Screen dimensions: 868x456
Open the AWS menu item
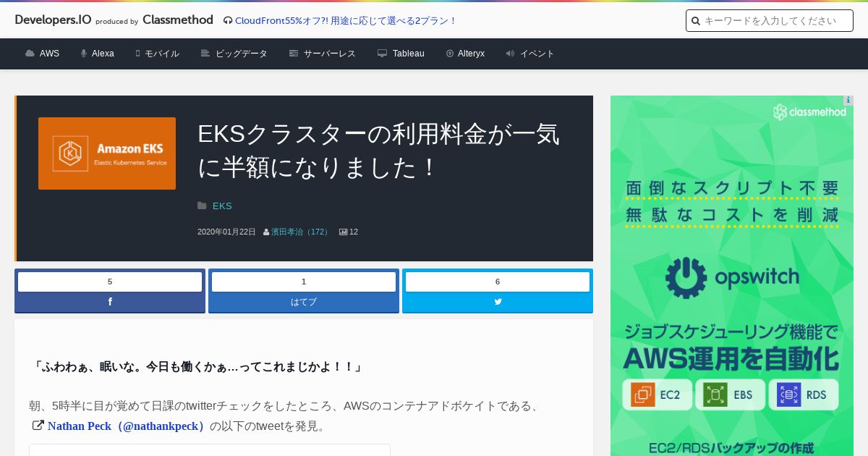pos(49,54)
